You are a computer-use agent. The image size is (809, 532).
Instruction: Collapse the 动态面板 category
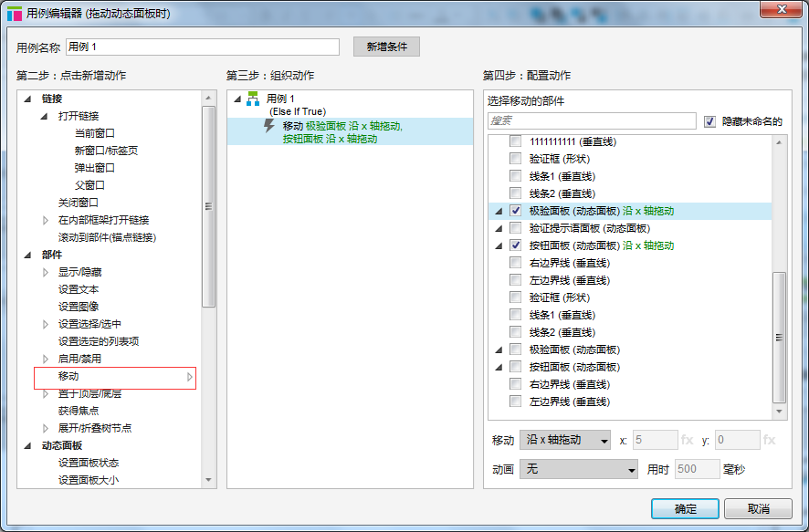[28, 445]
